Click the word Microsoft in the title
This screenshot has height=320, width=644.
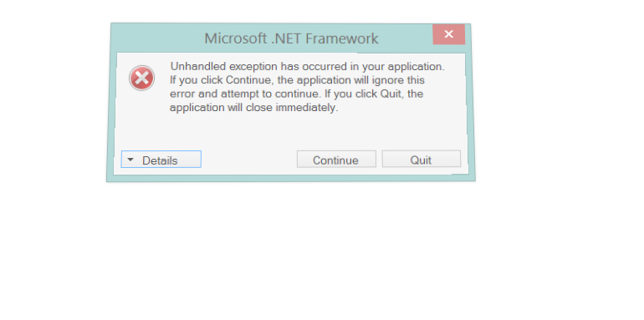click(236, 38)
